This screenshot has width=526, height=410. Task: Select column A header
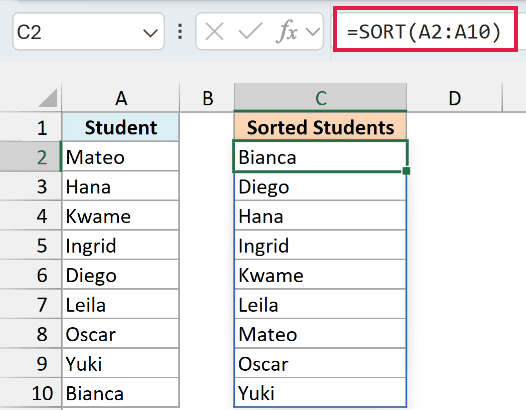click(x=121, y=98)
